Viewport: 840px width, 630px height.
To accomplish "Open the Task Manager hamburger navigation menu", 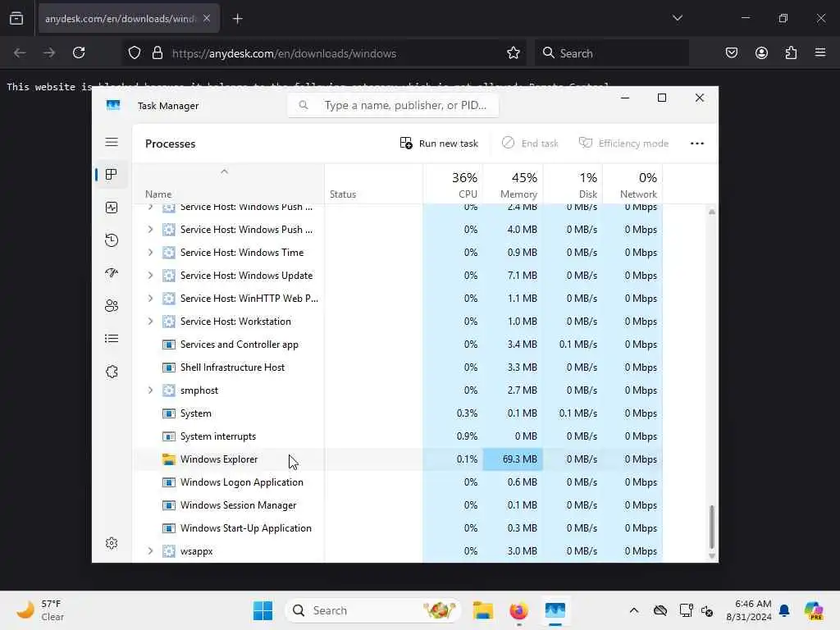I will (112, 142).
